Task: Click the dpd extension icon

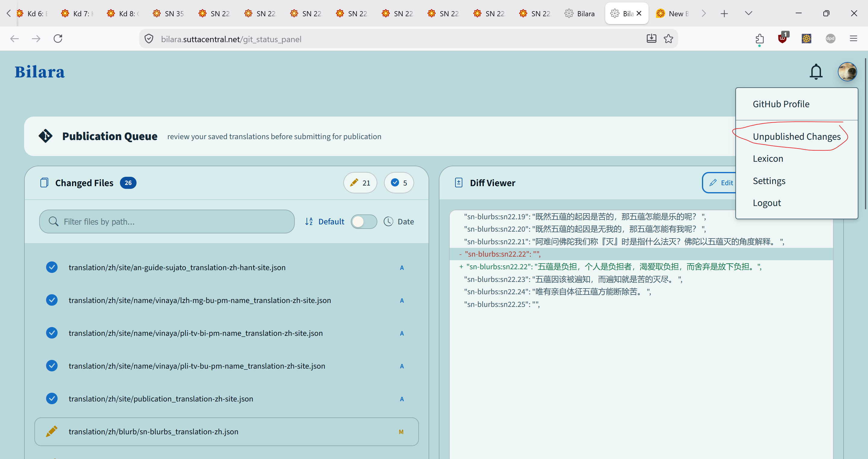Action: point(830,39)
